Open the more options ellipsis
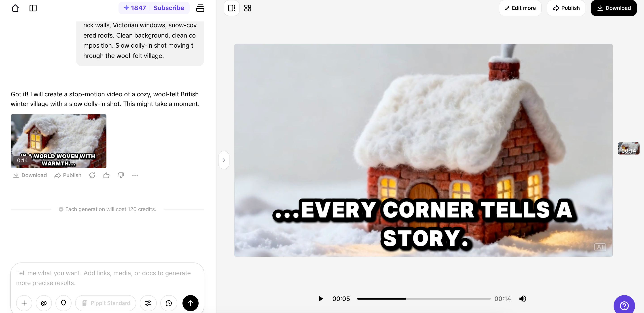Screen dimensions: 644x313 point(135,175)
